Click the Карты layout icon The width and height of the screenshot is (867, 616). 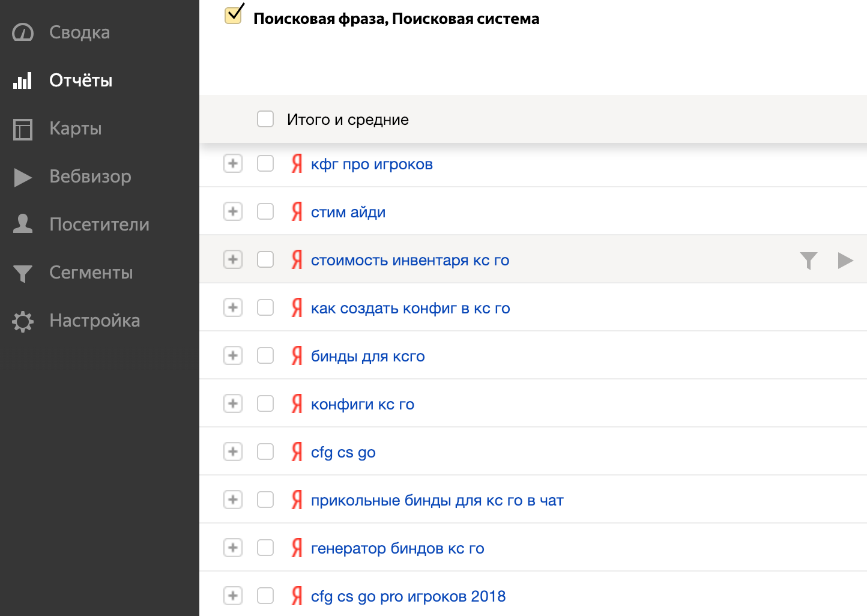pos(23,129)
